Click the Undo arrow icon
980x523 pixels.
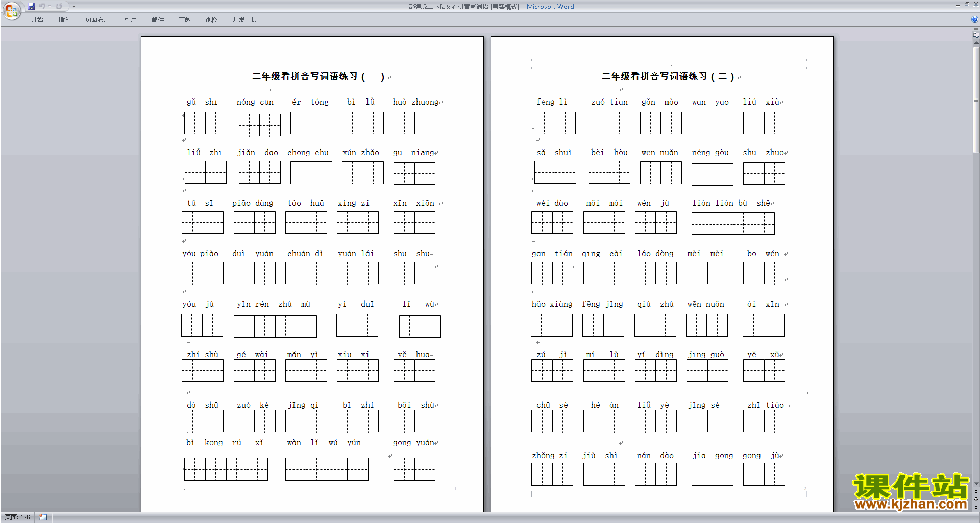pos(42,6)
